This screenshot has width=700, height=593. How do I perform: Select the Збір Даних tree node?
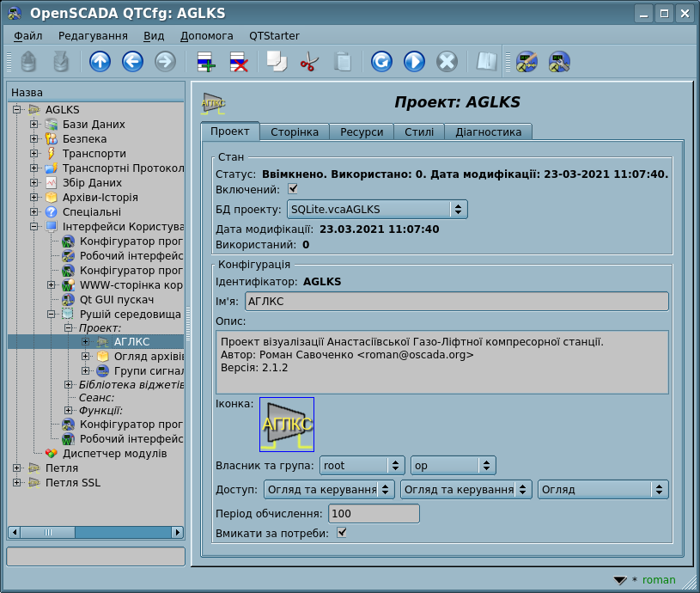click(92, 183)
